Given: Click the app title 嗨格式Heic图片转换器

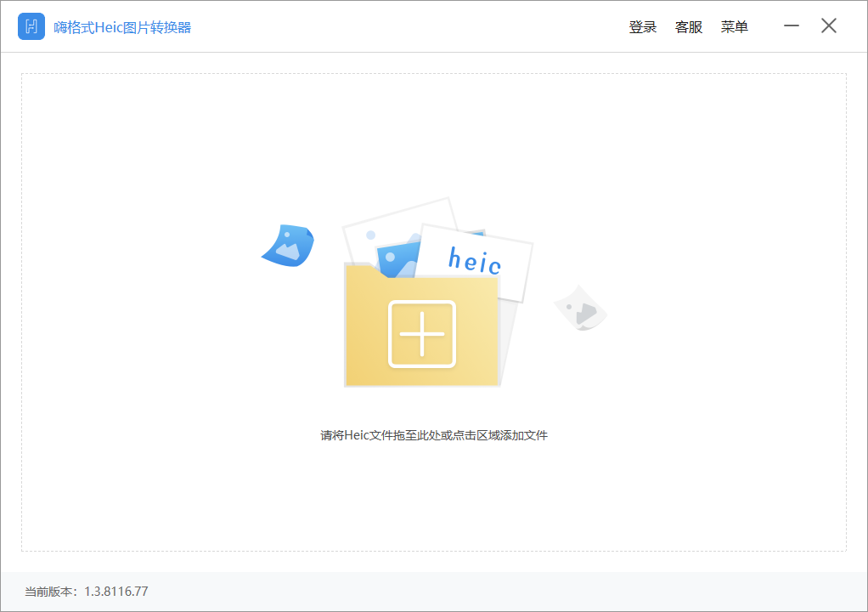Looking at the screenshot, I should point(123,26).
